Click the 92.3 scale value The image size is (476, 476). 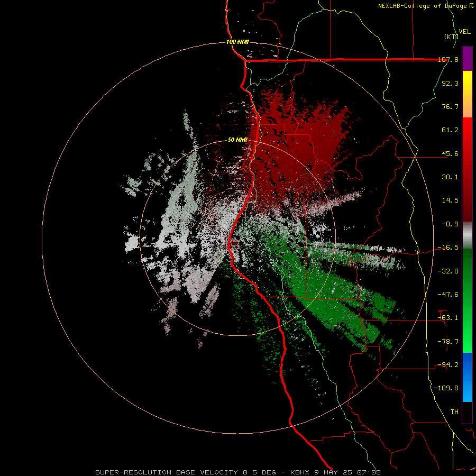[450, 83]
